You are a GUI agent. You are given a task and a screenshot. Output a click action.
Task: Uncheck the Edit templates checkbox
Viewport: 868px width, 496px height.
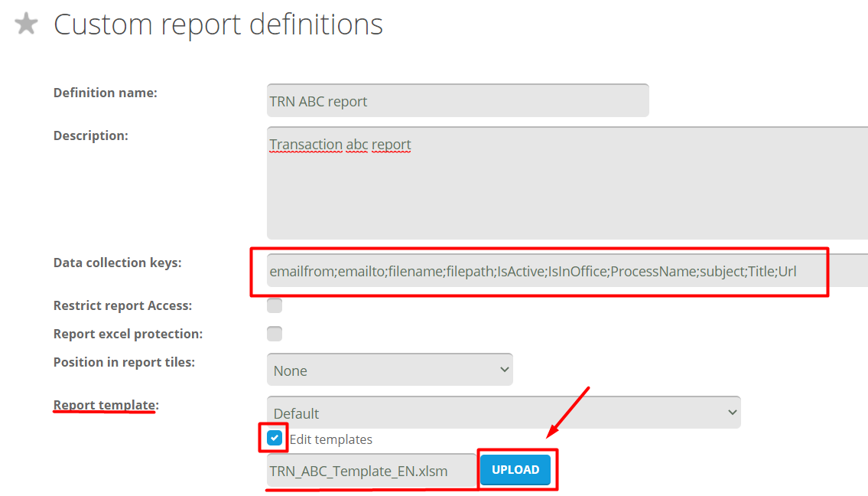pyautogui.click(x=275, y=439)
